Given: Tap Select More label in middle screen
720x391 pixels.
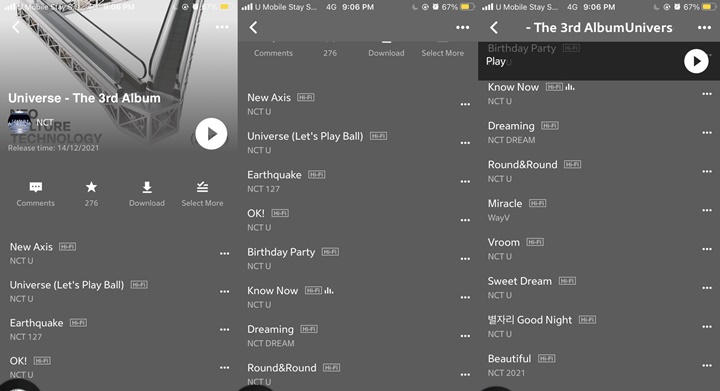Looking at the screenshot, I should [443, 53].
